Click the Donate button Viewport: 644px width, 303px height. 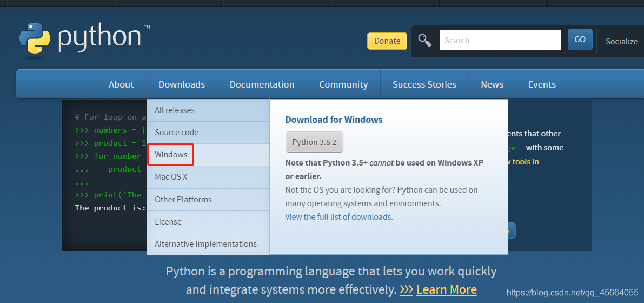click(387, 41)
